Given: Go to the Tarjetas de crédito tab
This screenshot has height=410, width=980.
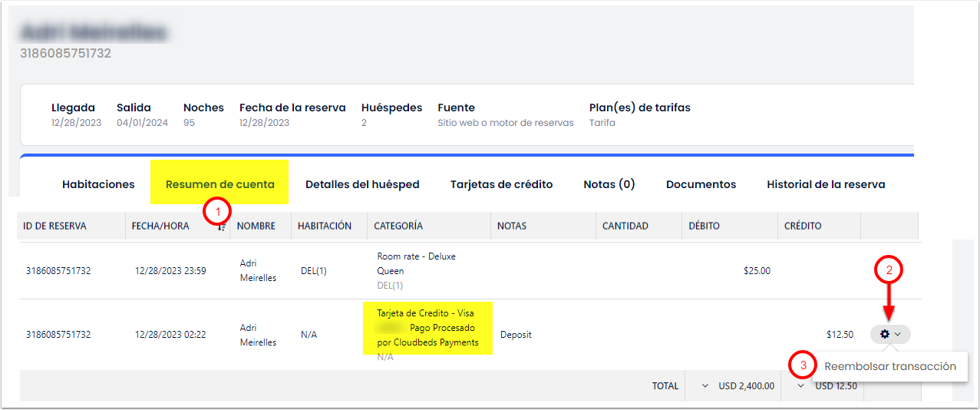Looking at the screenshot, I should click(501, 184).
